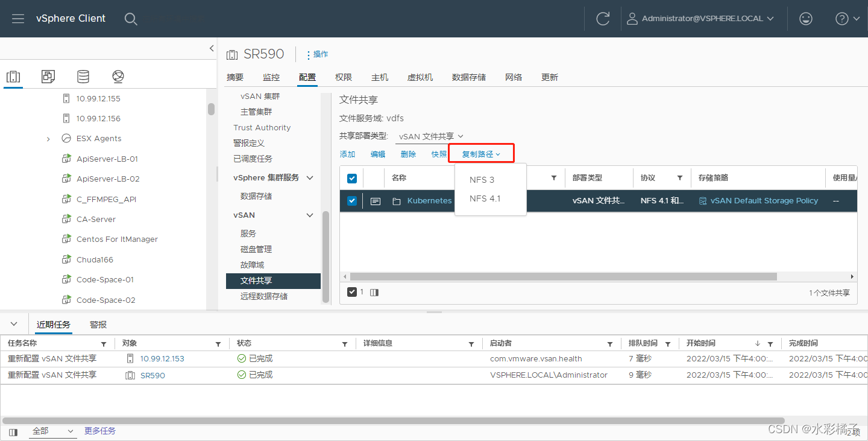Screen dimensions: 868x441
Task: Open the 10.99.12.153 task object link
Action: (x=162, y=358)
